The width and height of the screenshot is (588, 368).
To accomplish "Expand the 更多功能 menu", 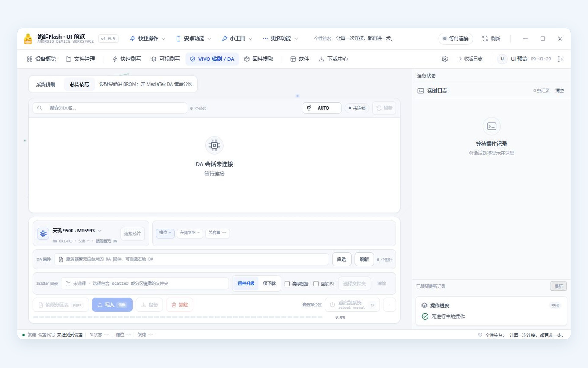I will 280,39.
